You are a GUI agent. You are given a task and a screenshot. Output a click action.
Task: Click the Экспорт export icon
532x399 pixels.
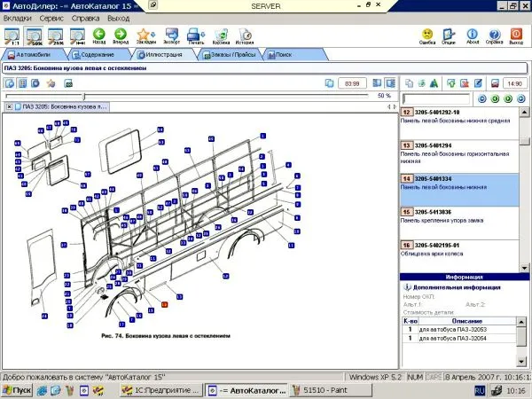[x=172, y=36]
